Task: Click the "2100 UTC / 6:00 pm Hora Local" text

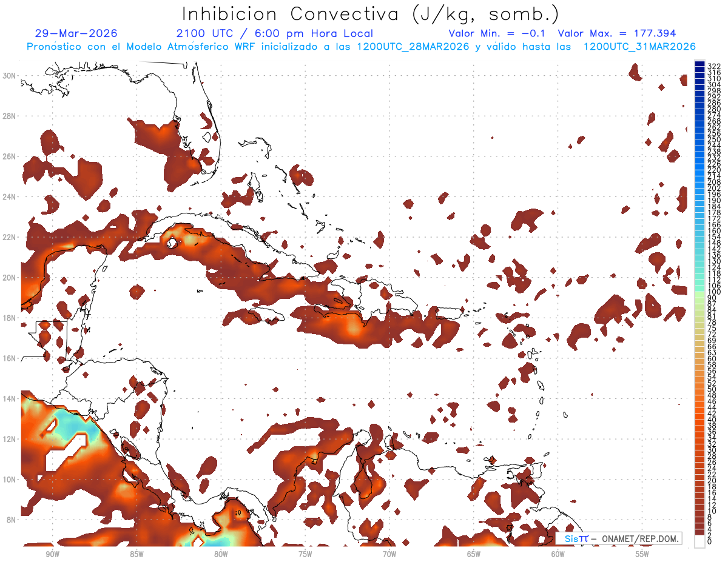Action: (275, 33)
